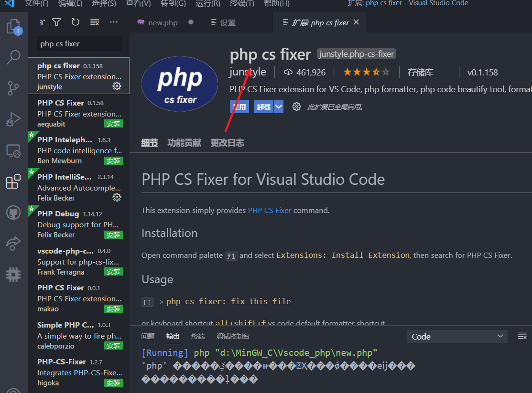Open the 选择(S) menu
Viewport: 532px width, 393px height.
tap(104, 3)
